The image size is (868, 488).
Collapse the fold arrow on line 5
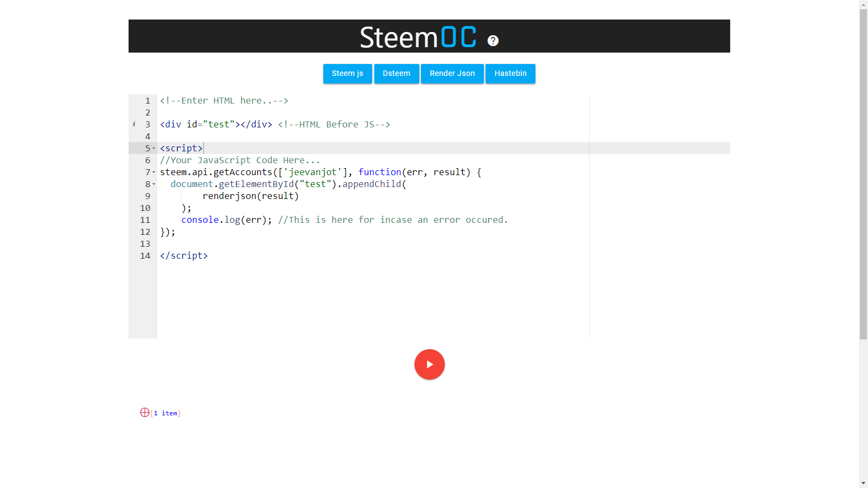click(154, 148)
